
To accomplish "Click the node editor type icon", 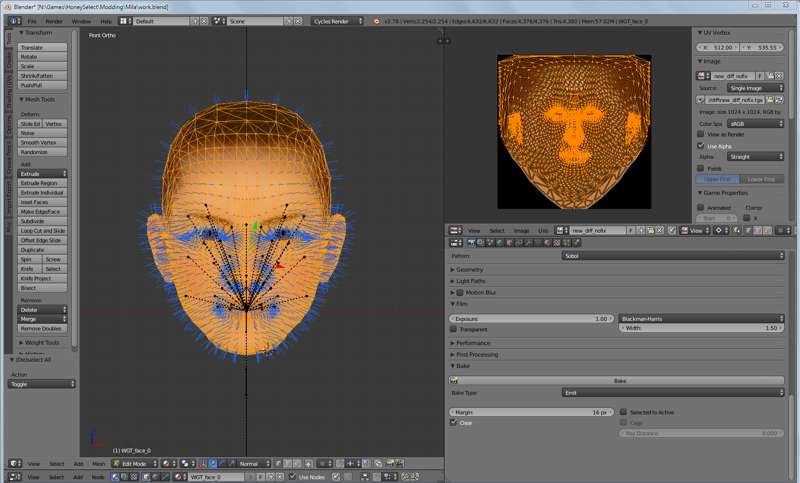I will [14, 477].
